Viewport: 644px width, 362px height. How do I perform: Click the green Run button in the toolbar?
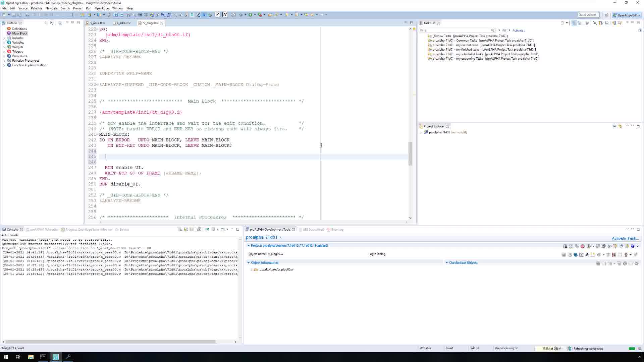tap(250, 15)
